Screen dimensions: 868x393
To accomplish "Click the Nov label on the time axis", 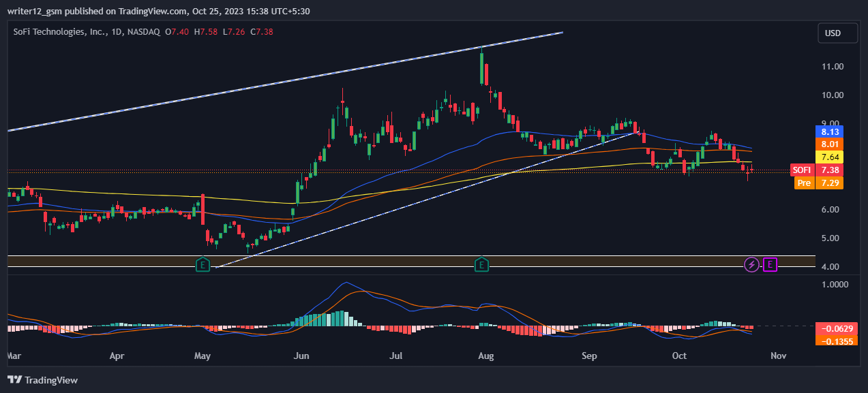I will 777,356.
